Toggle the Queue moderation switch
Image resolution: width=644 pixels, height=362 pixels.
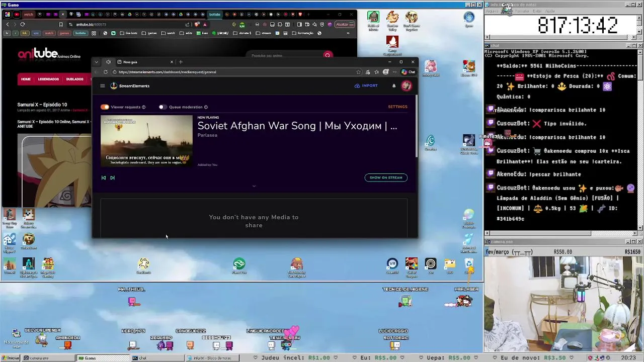(x=163, y=107)
